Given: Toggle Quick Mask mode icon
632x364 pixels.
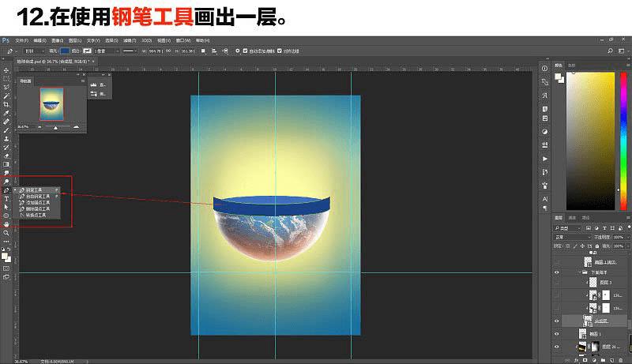Looking at the screenshot, I should click(x=6, y=268).
